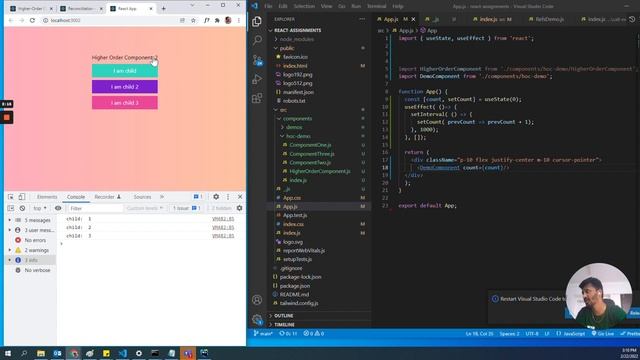Bookmark this page with the star icon
The image size is (640, 360).
(x=193, y=20)
